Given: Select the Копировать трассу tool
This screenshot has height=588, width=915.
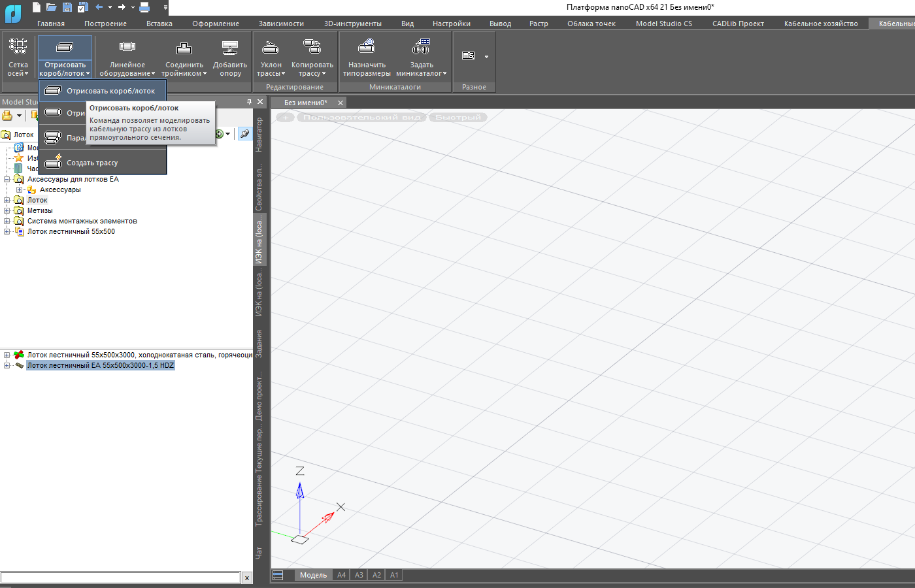Looking at the screenshot, I should tap(312, 56).
